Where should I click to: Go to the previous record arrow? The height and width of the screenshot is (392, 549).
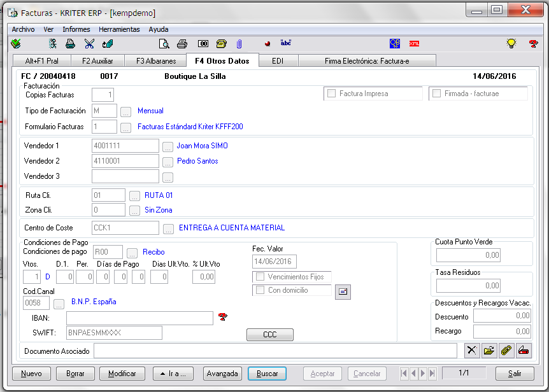pyautogui.click(x=413, y=374)
